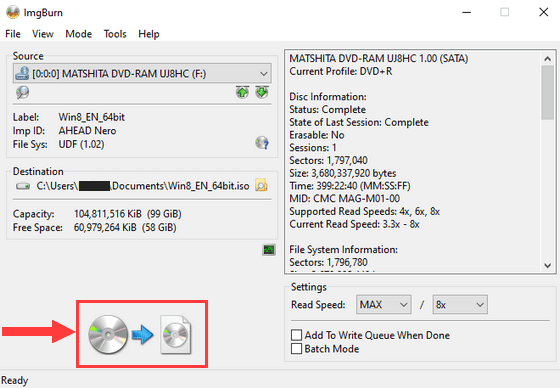Click the MID: CMC MAG-M01-00 line

[344, 199]
